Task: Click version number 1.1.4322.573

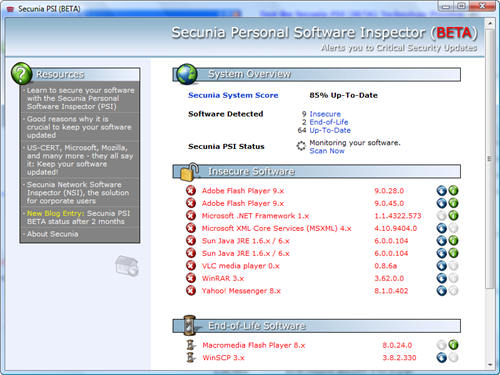Action: pos(398,216)
